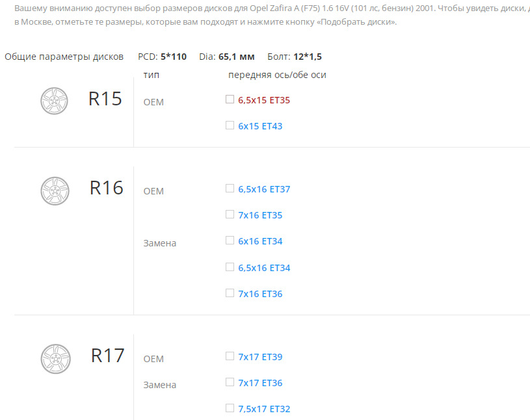Click the R16 diameter heading

pos(107,189)
